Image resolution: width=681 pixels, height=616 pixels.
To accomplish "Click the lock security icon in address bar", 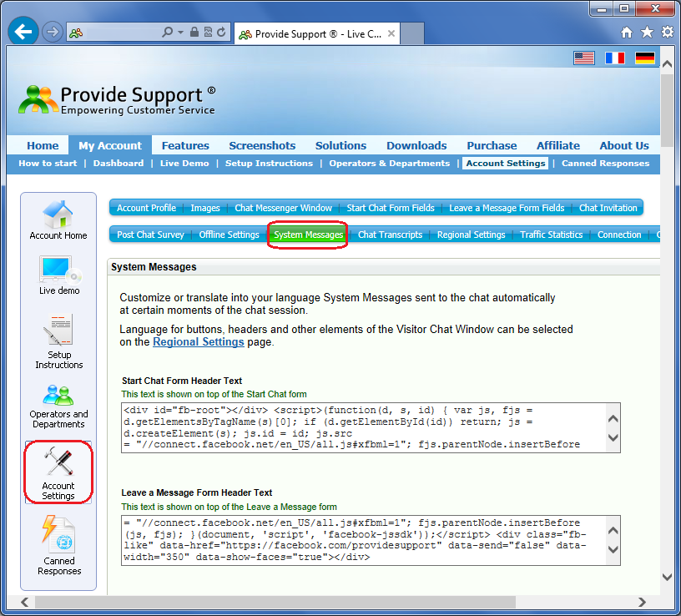I will tap(194, 32).
